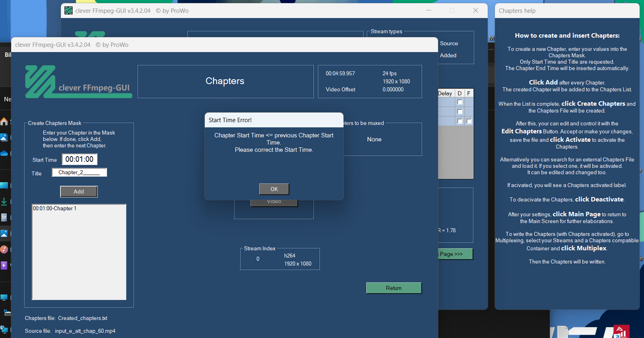Tick the D checkbox in the first stream row

[460, 102]
